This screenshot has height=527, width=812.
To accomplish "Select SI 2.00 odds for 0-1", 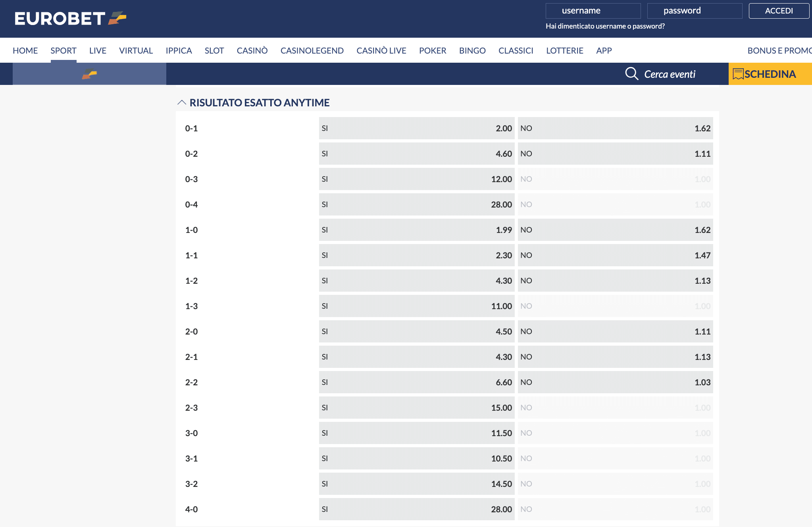I will tap(416, 128).
